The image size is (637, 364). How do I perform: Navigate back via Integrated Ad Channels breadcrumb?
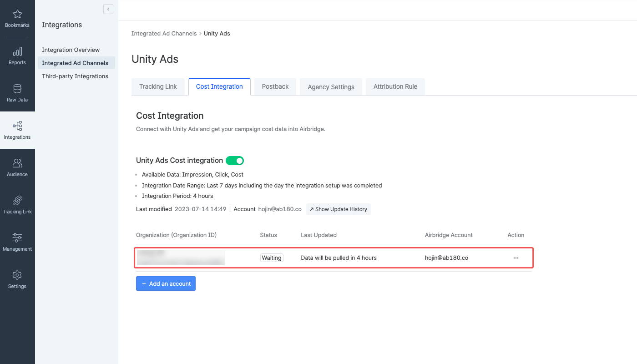(164, 33)
